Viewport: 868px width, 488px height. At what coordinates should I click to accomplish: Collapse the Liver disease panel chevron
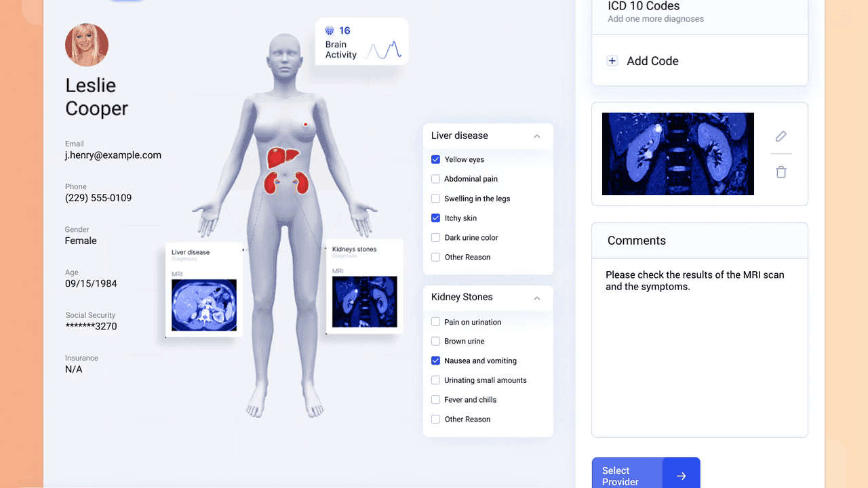(x=537, y=136)
